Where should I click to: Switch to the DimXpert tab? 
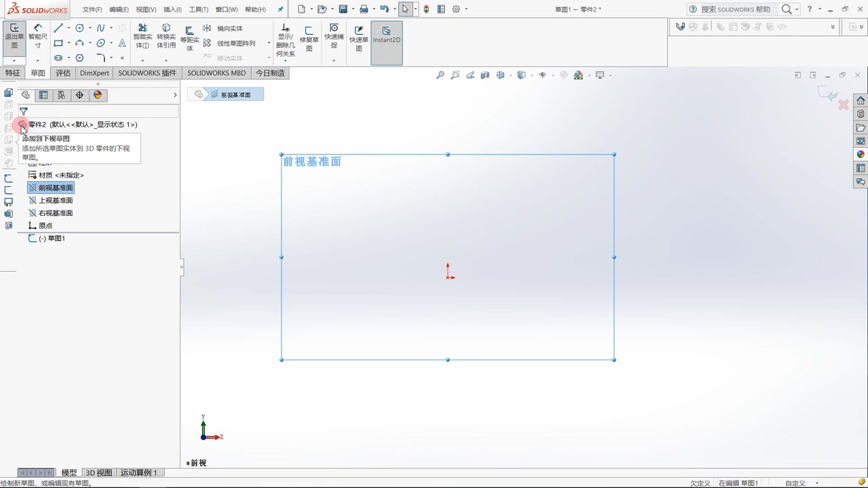(94, 73)
